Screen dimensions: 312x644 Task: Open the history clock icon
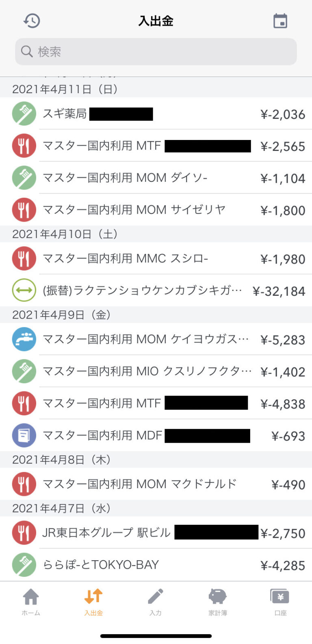(32, 21)
